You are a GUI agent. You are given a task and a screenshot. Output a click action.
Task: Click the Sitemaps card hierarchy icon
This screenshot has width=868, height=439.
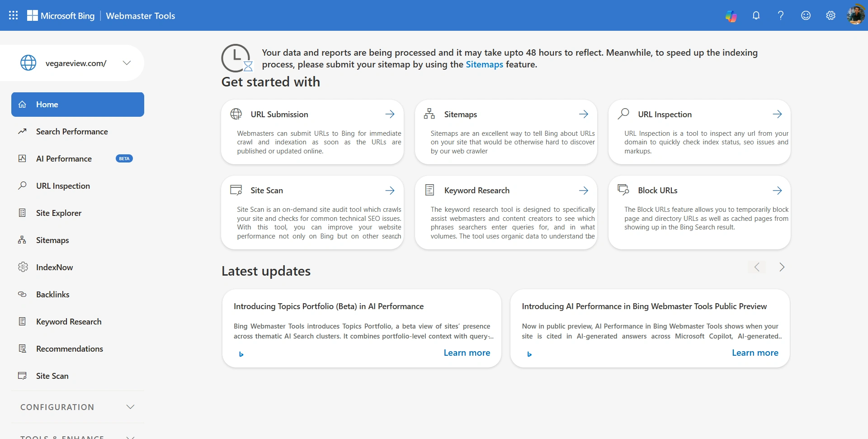pyautogui.click(x=429, y=114)
